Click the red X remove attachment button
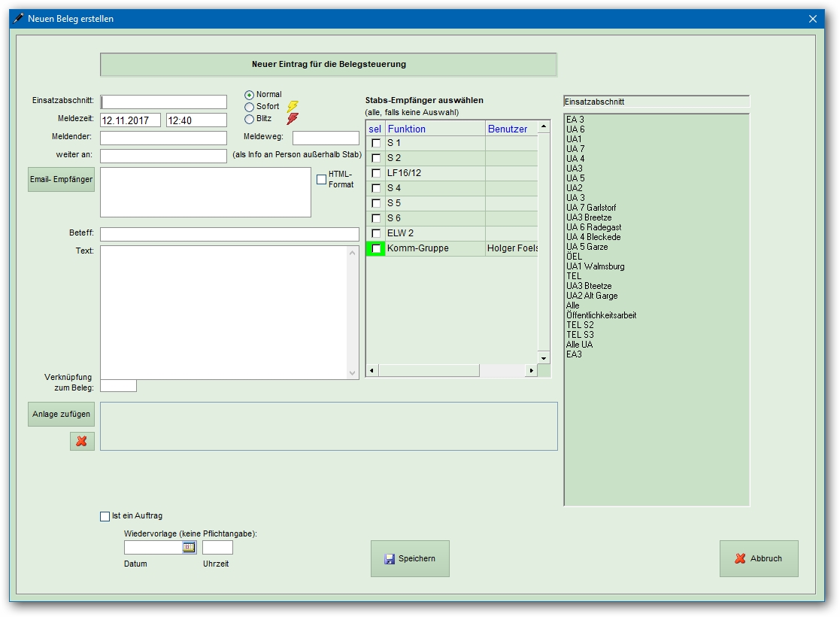 [x=82, y=442]
